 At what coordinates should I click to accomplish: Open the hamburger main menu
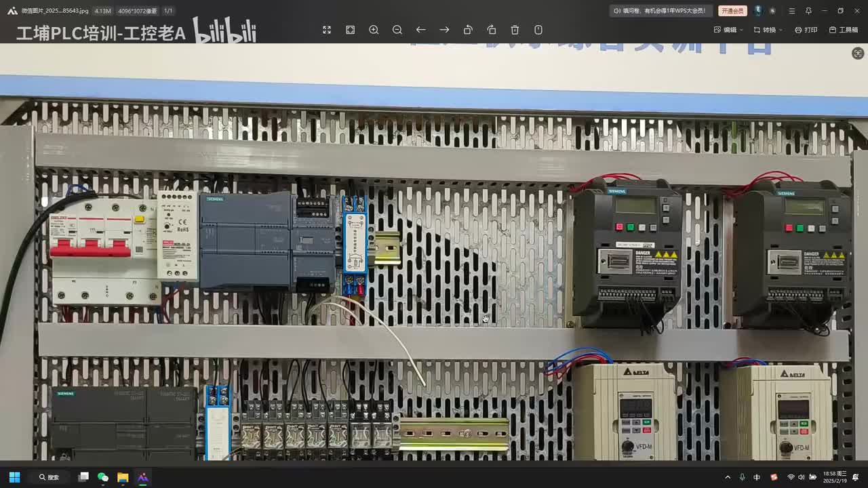click(x=791, y=11)
